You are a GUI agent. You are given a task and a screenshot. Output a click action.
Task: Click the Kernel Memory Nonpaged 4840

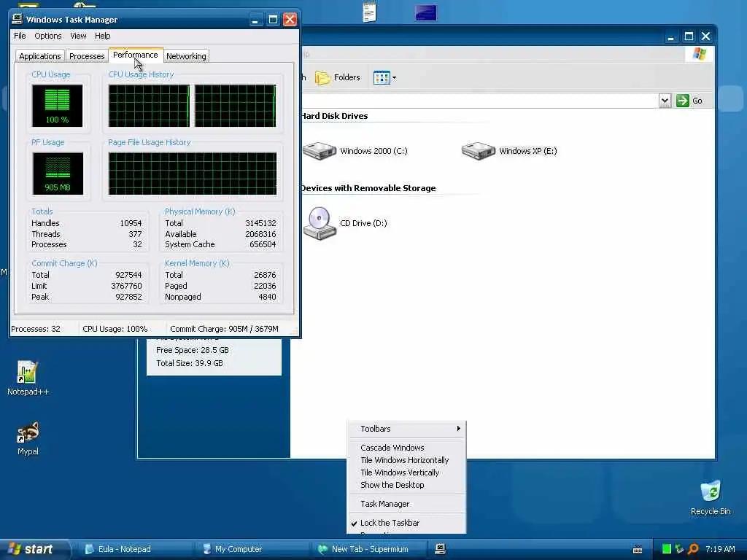pos(267,297)
